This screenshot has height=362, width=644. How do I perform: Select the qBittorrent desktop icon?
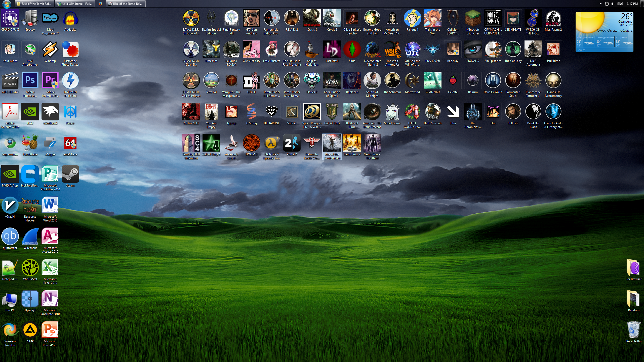coord(10,236)
